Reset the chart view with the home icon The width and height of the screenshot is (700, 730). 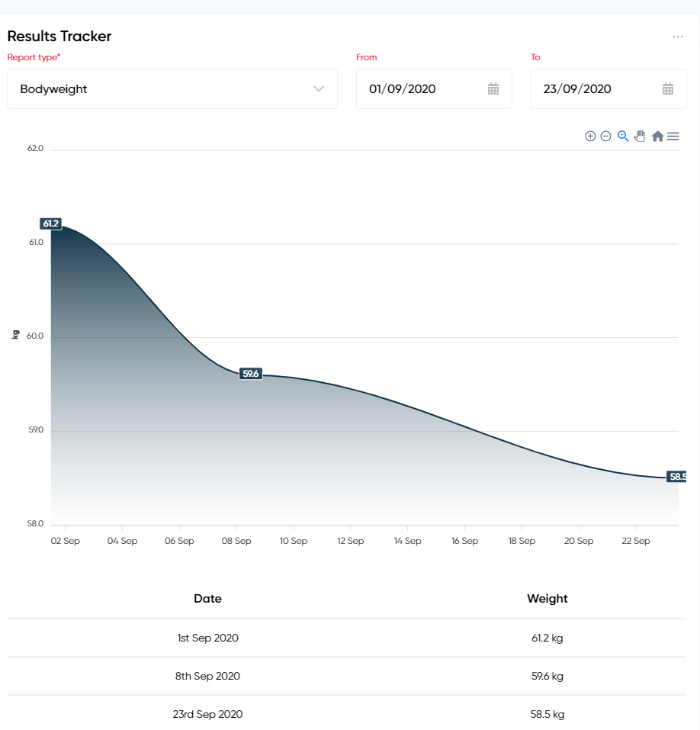pos(657,136)
